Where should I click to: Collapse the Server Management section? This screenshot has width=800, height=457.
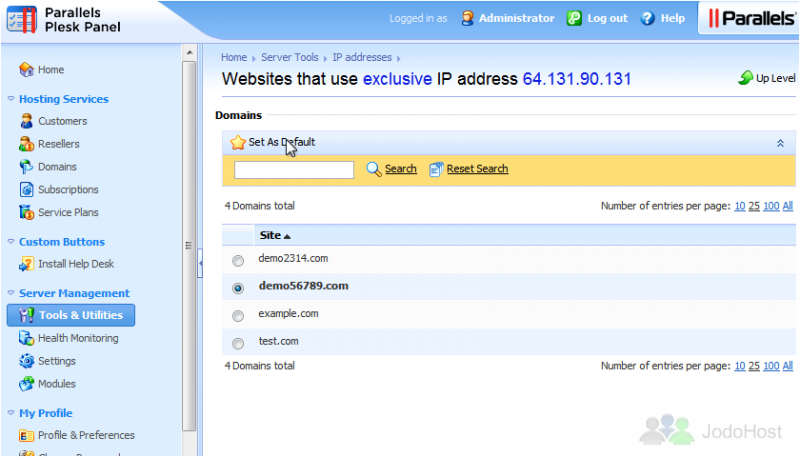(11, 293)
